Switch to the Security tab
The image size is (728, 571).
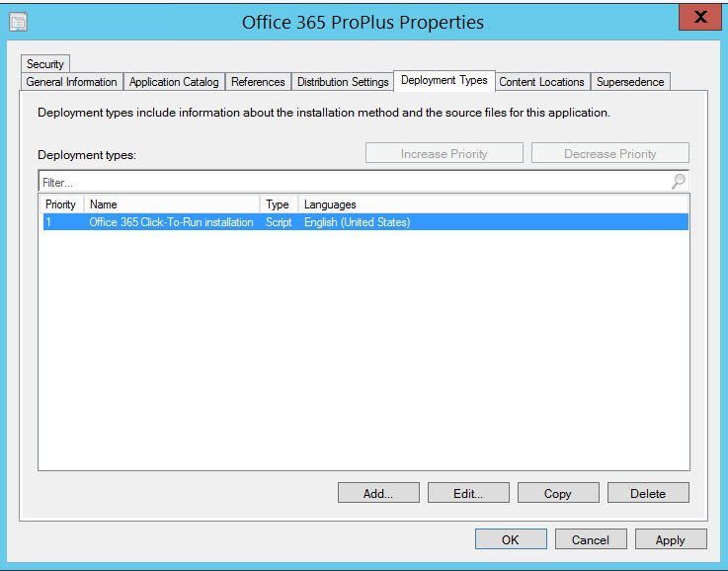pyautogui.click(x=45, y=64)
